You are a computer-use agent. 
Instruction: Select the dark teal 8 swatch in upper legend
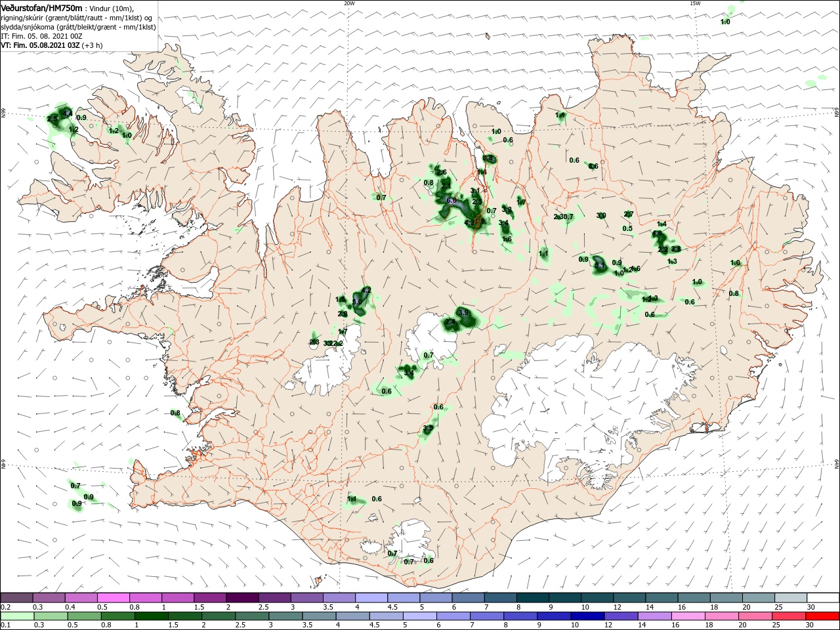click(x=532, y=597)
